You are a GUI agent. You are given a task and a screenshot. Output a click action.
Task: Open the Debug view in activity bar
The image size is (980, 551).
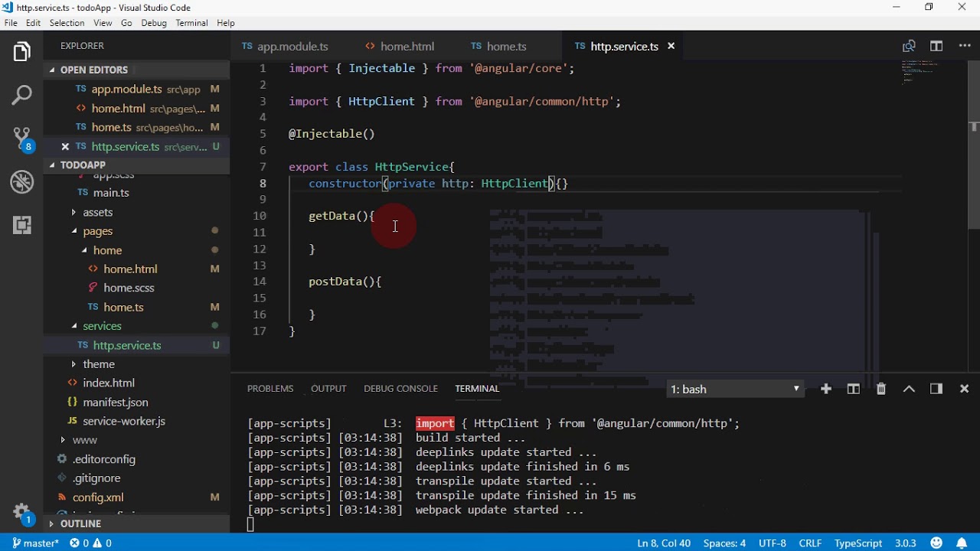[x=22, y=182]
